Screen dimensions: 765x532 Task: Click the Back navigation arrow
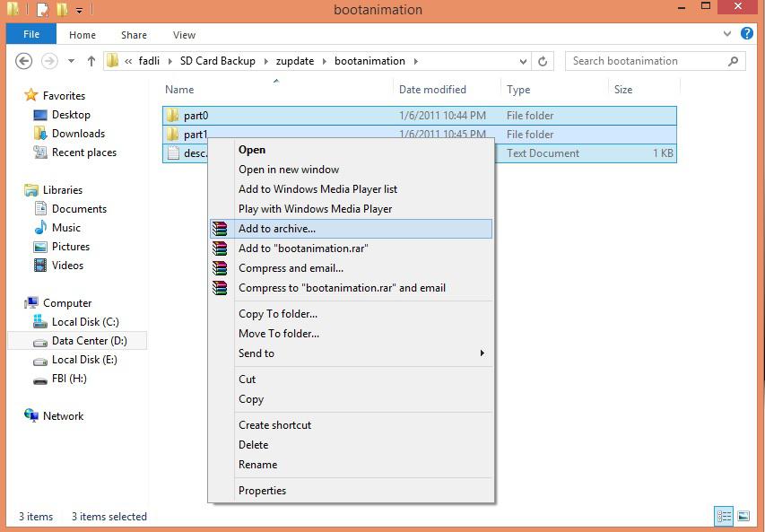[x=24, y=61]
